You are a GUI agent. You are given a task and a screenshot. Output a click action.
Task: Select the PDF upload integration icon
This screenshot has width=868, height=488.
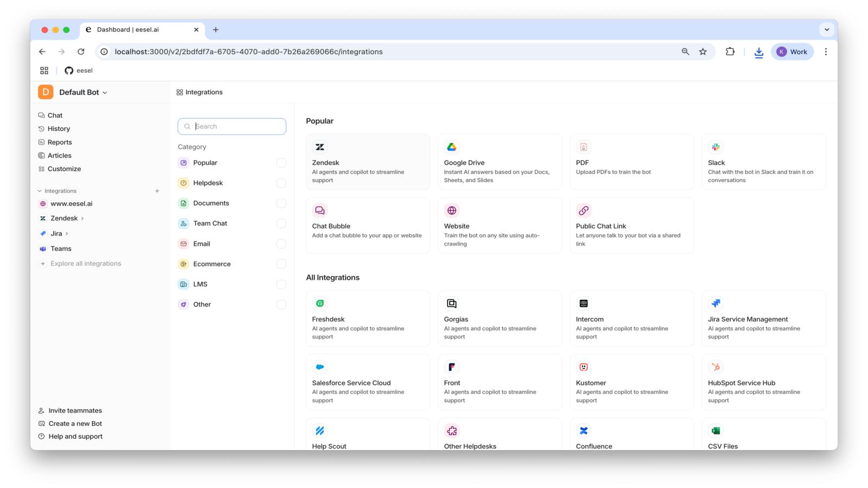tap(584, 146)
